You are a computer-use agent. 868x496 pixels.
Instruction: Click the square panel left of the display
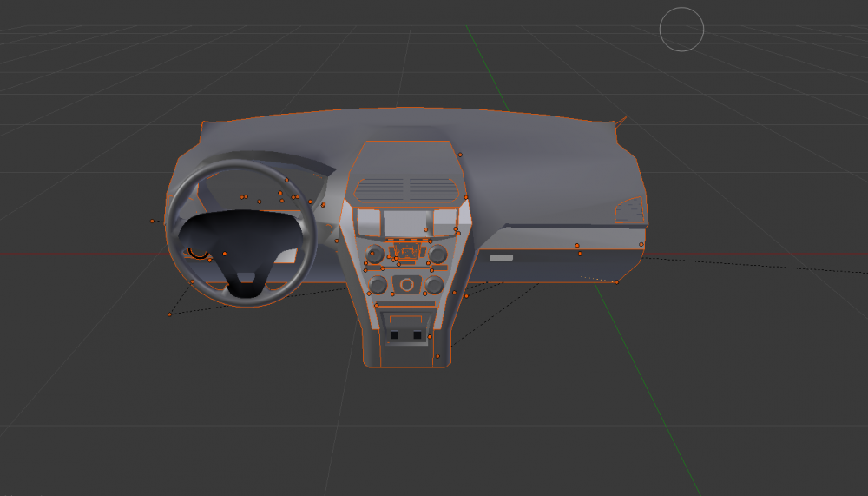coord(367,223)
